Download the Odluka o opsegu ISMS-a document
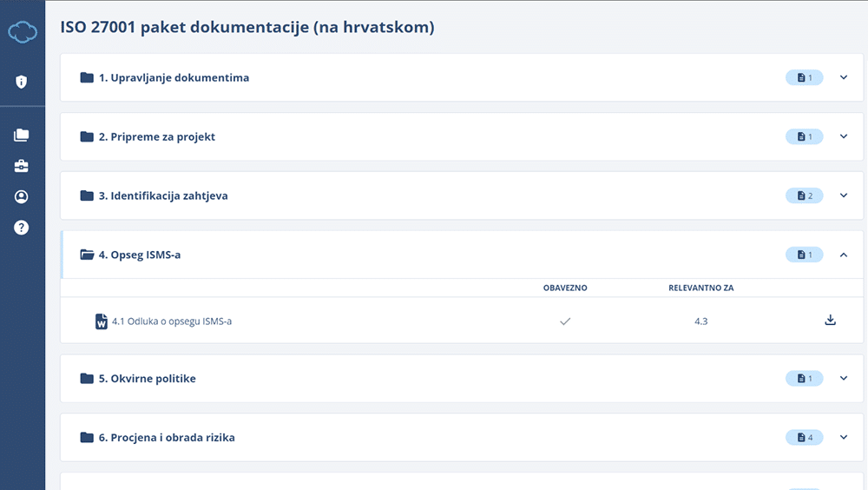This screenshot has height=490, width=868. click(x=830, y=321)
